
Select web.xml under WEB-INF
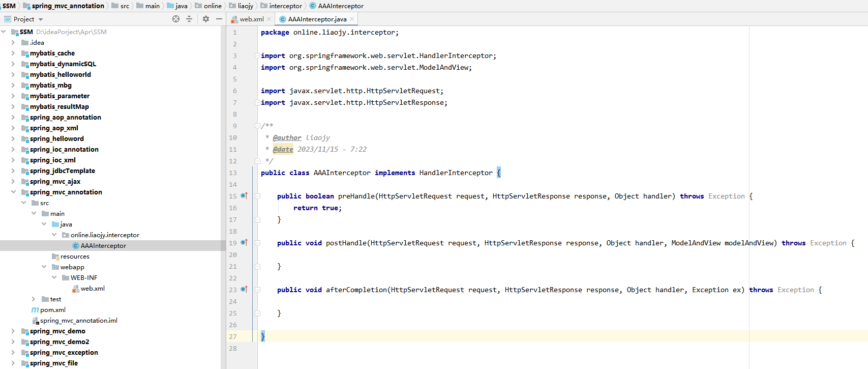(93, 289)
